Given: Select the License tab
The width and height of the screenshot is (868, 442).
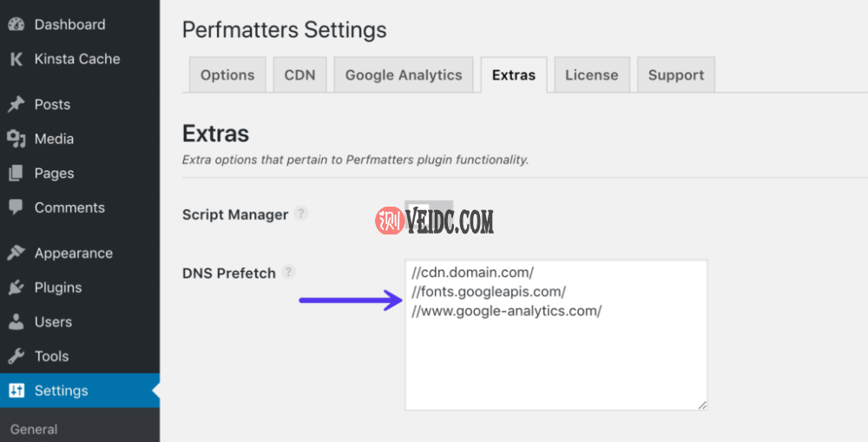Looking at the screenshot, I should (591, 75).
